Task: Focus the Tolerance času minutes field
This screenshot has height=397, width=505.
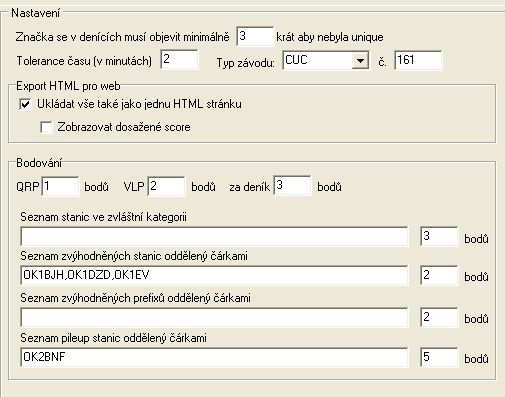Action: point(179,60)
